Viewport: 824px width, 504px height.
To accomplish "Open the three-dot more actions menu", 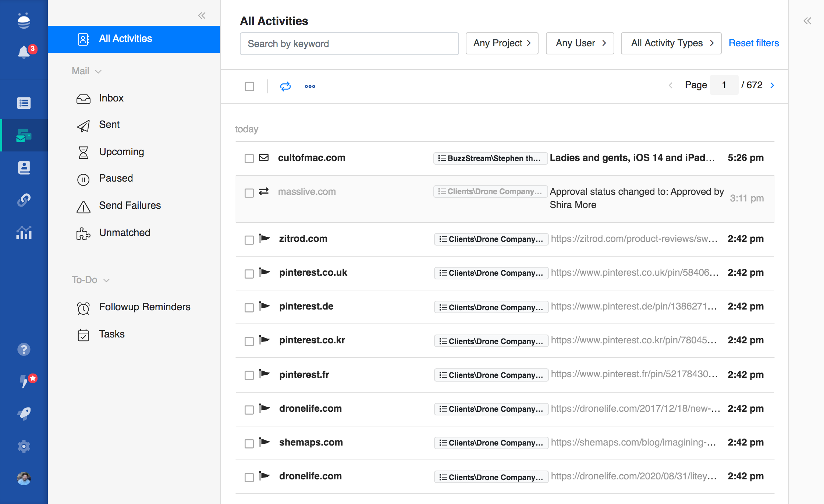I will tap(310, 86).
